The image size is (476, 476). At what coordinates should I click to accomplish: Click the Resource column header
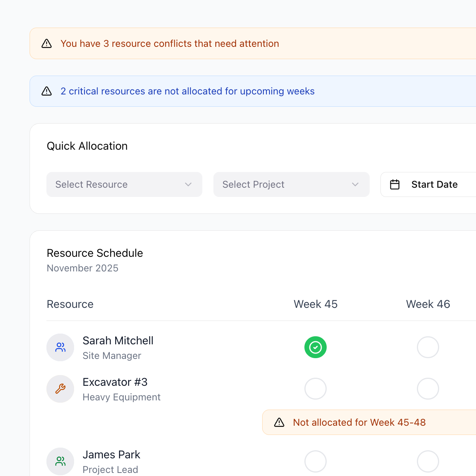click(70, 304)
